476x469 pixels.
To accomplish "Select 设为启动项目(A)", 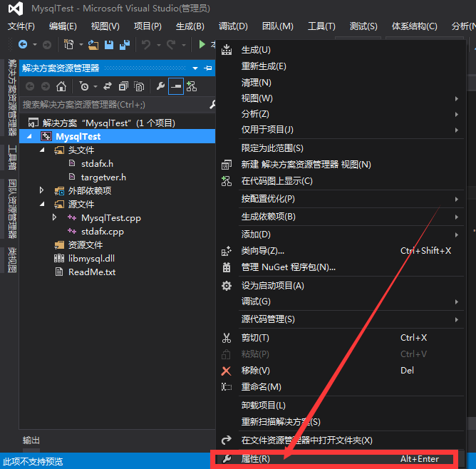I will pyautogui.click(x=341, y=286).
